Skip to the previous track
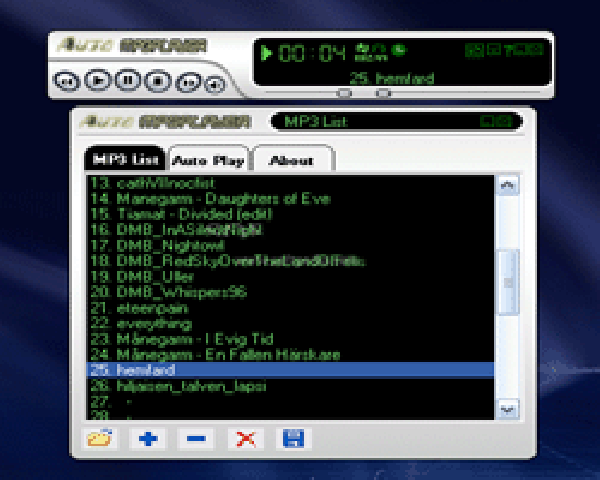The height and width of the screenshot is (480, 600). click(67, 81)
